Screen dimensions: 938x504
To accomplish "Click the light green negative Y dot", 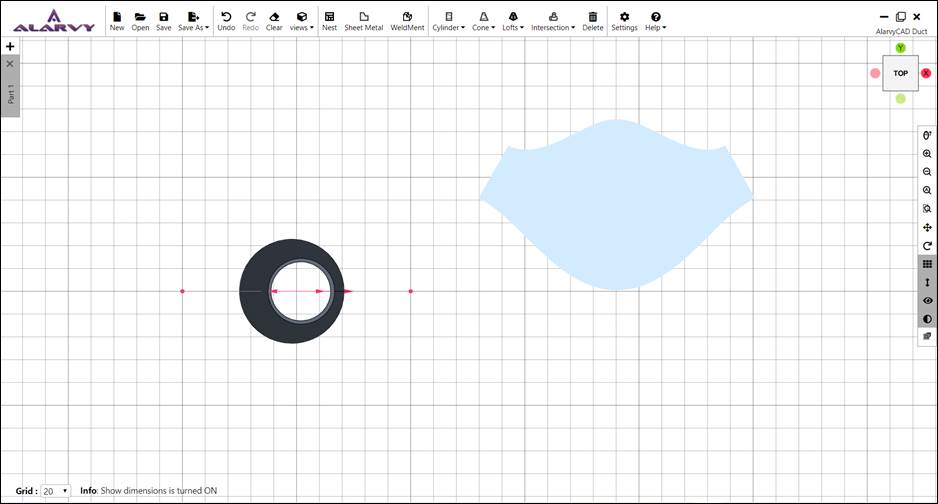I will [x=900, y=99].
